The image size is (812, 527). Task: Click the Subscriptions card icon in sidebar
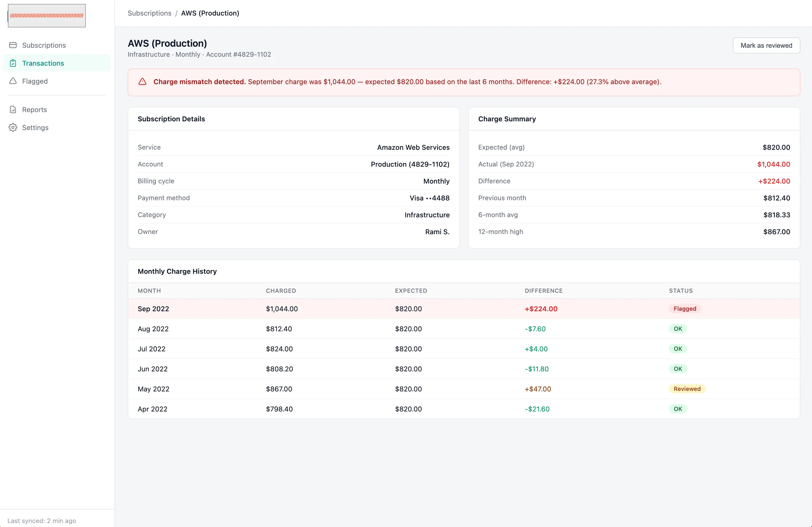pos(13,45)
